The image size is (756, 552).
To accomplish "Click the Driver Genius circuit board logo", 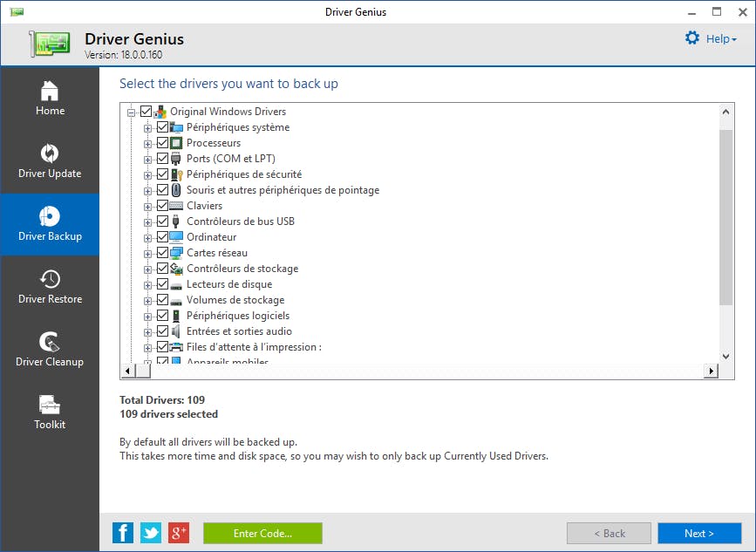I will click(x=50, y=44).
